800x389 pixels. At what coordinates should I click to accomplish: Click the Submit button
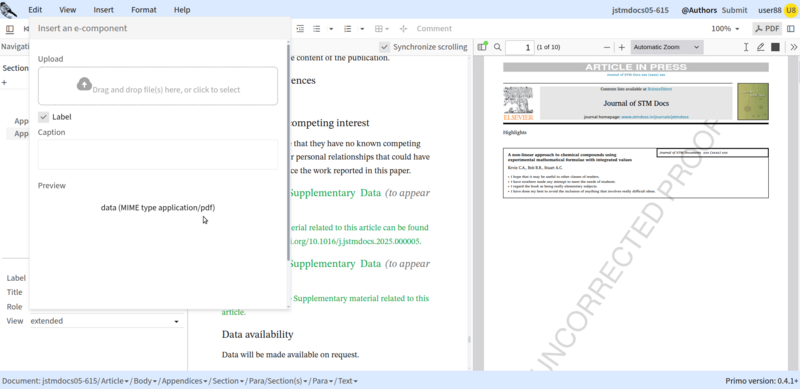tap(734, 10)
